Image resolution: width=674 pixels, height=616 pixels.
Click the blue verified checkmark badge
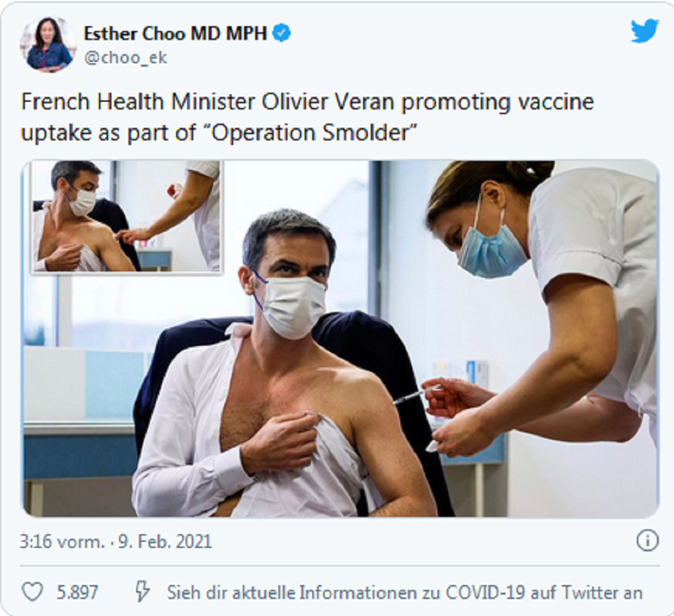pyautogui.click(x=282, y=33)
